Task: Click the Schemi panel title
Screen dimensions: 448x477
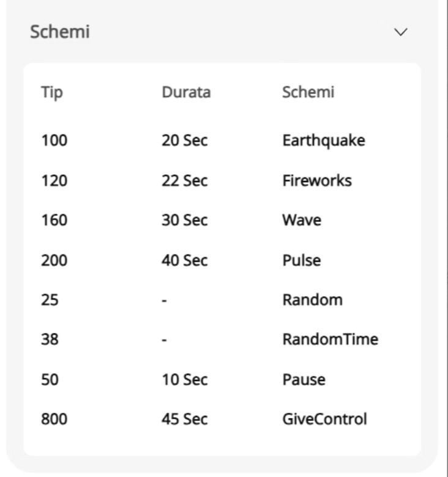Action: [x=60, y=32]
